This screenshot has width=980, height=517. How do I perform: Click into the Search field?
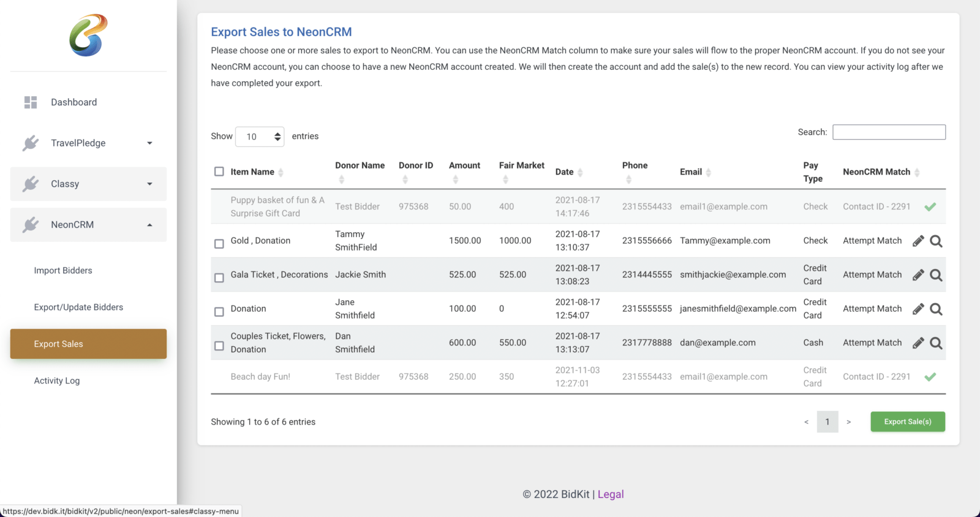[x=889, y=132]
